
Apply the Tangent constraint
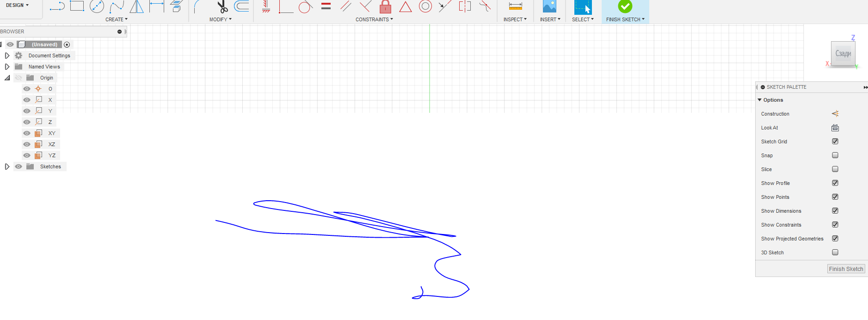pyautogui.click(x=305, y=6)
